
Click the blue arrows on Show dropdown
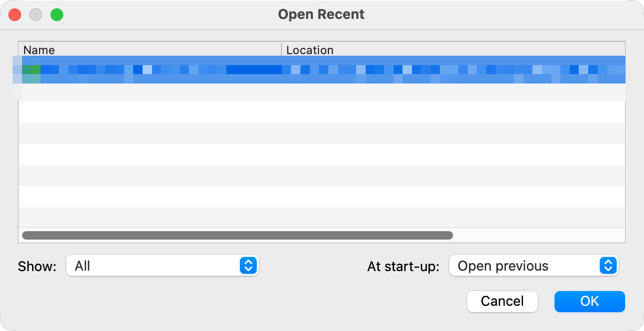248,266
